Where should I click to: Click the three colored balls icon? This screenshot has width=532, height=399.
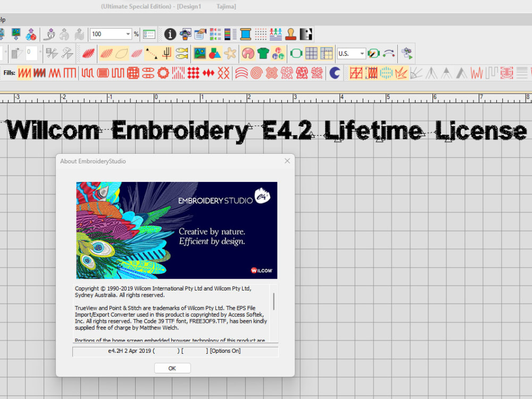pos(278,53)
